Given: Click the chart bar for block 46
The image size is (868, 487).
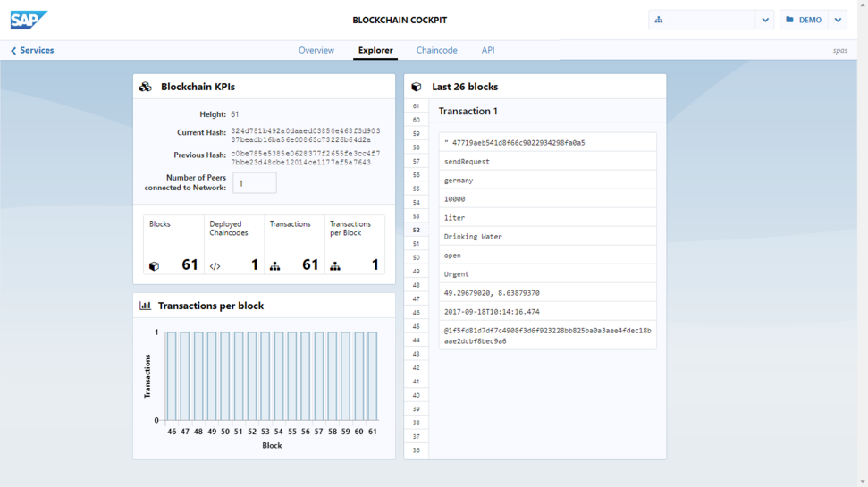Looking at the screenshot, I should pyautogui.click(x=172, y=376).
